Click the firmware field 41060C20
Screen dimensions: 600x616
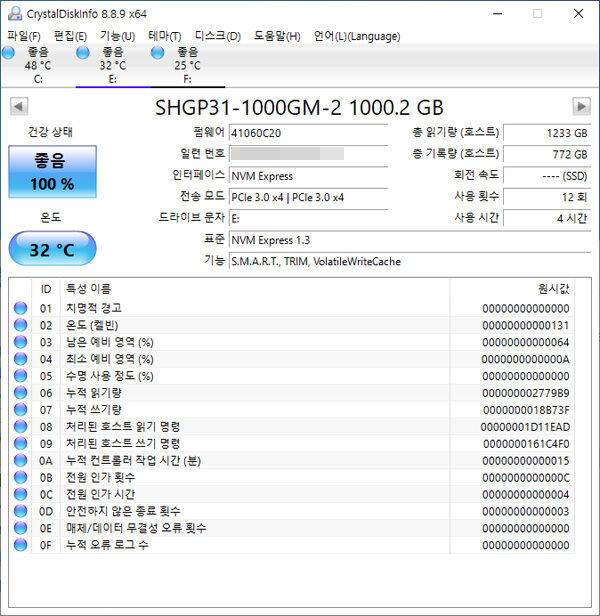click(308, 133)
